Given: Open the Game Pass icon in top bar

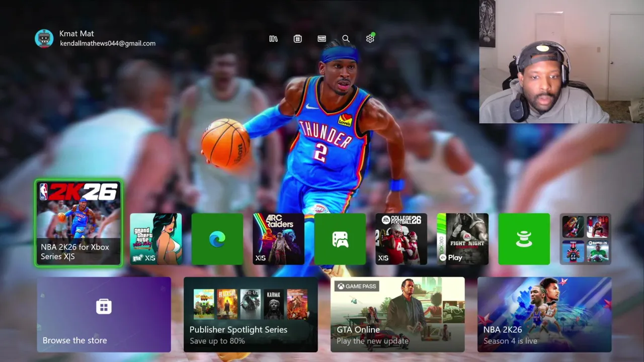Looking at the screenshot, I should click(x=321, y=39).
